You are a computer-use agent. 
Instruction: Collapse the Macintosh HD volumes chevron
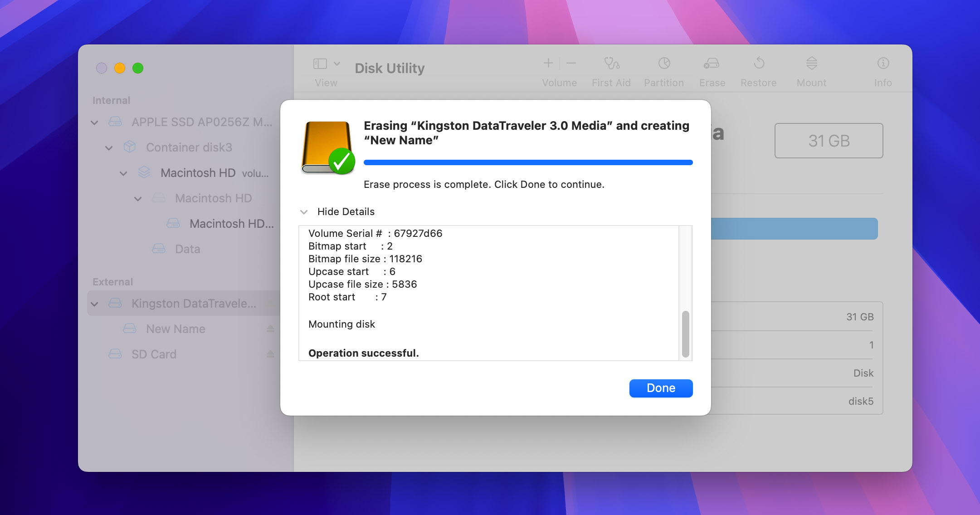(123, 173)
